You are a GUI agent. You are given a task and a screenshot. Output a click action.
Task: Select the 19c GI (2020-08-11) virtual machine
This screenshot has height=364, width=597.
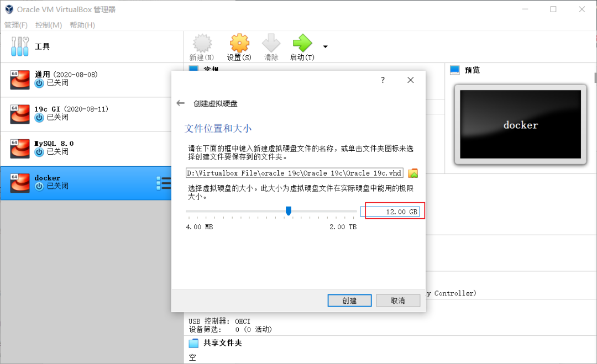pos(86,114)
